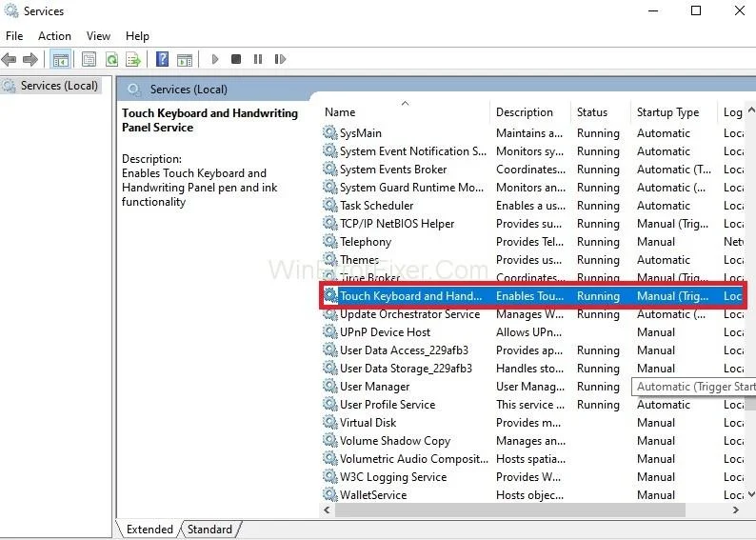Screen dimensions: 756x540
Task: Switch to the Extended tab
Action: pos(149,529)
